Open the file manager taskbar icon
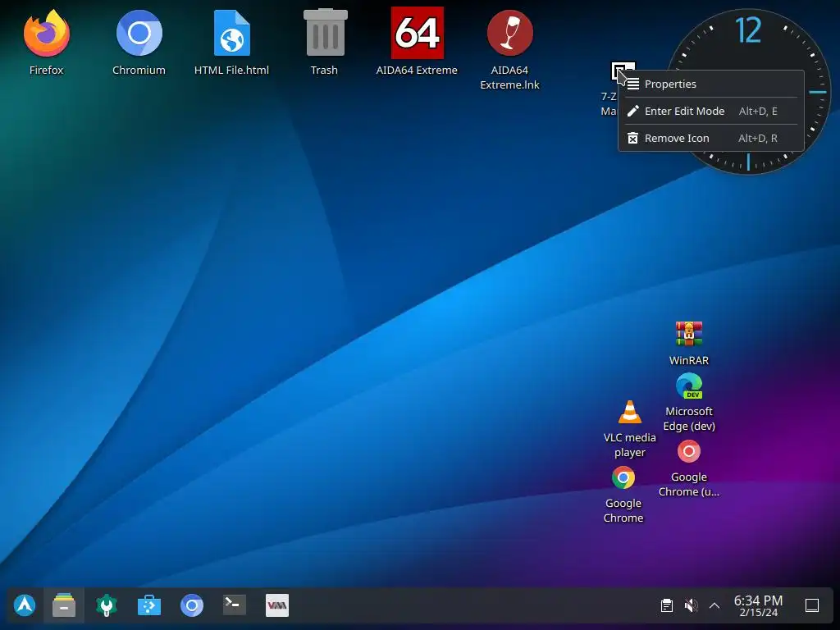The width and height of the screenshot is (840, 630). pos(64,605)
